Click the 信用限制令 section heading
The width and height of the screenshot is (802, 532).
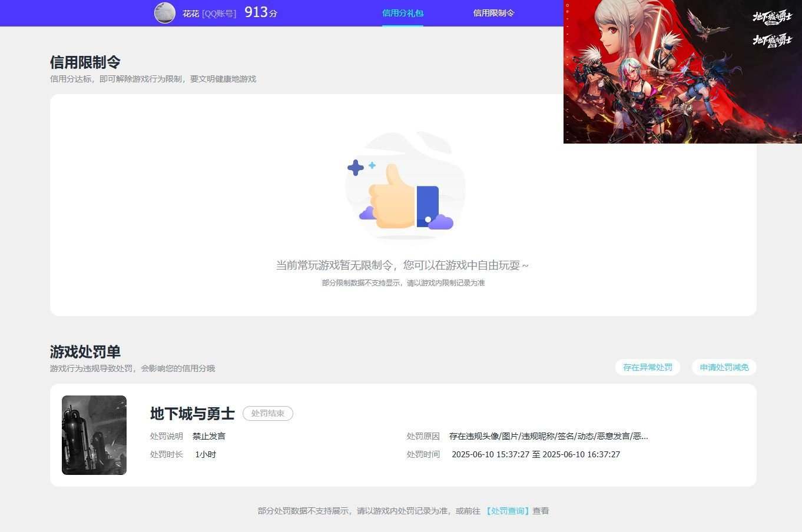(85, 62)
